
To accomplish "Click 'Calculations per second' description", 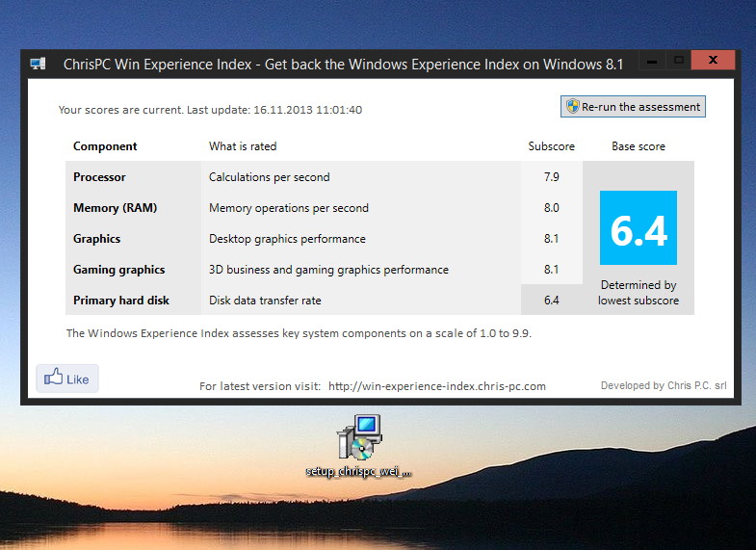I will [x=269, y=177].
